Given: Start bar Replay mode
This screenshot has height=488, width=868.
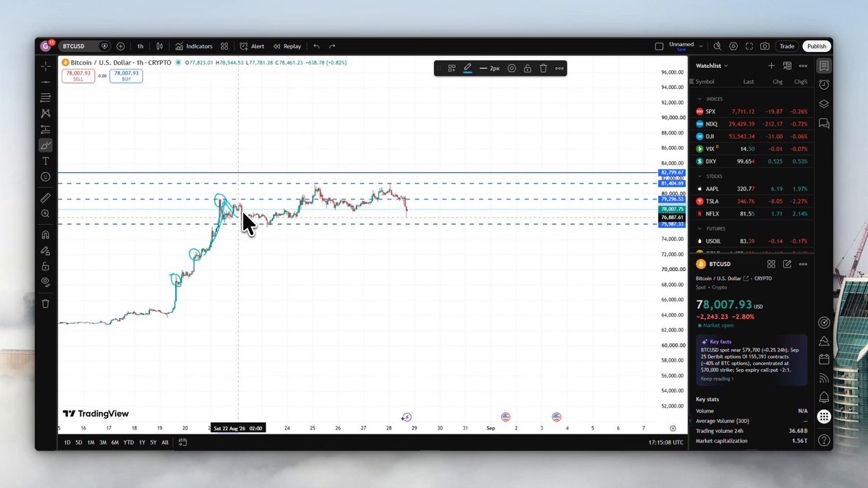Looking at the screenshot, I should (287, 46).
